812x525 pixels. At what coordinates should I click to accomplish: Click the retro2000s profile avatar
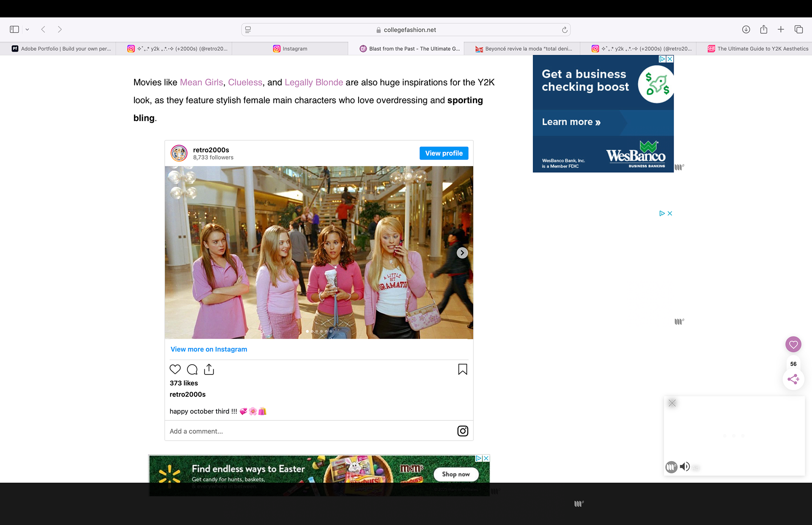179,153
